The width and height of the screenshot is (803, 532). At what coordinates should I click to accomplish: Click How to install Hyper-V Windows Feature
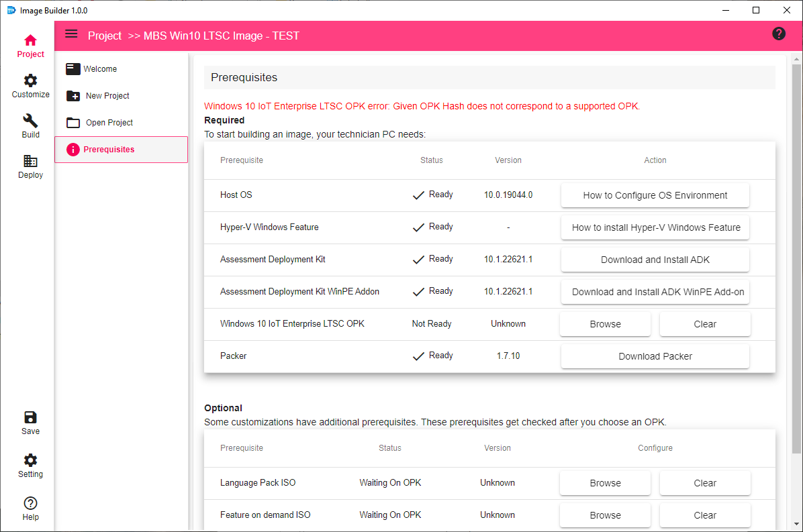655,227
